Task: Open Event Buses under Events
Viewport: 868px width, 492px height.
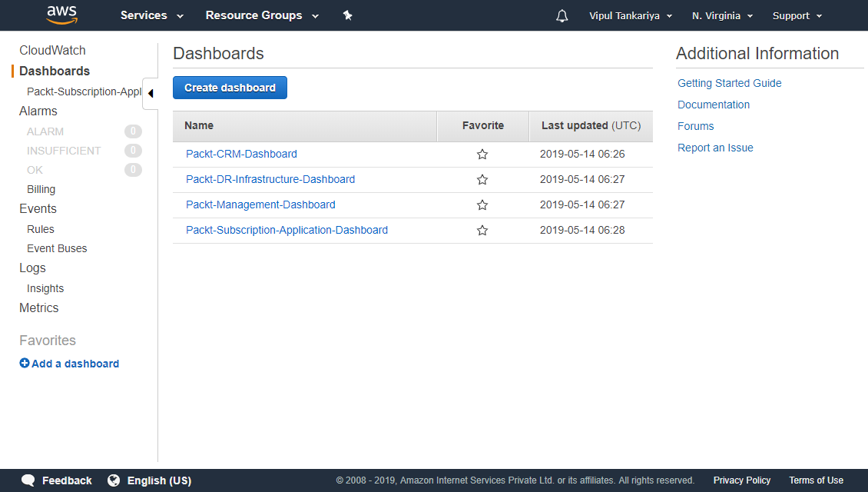Action: 57,249
